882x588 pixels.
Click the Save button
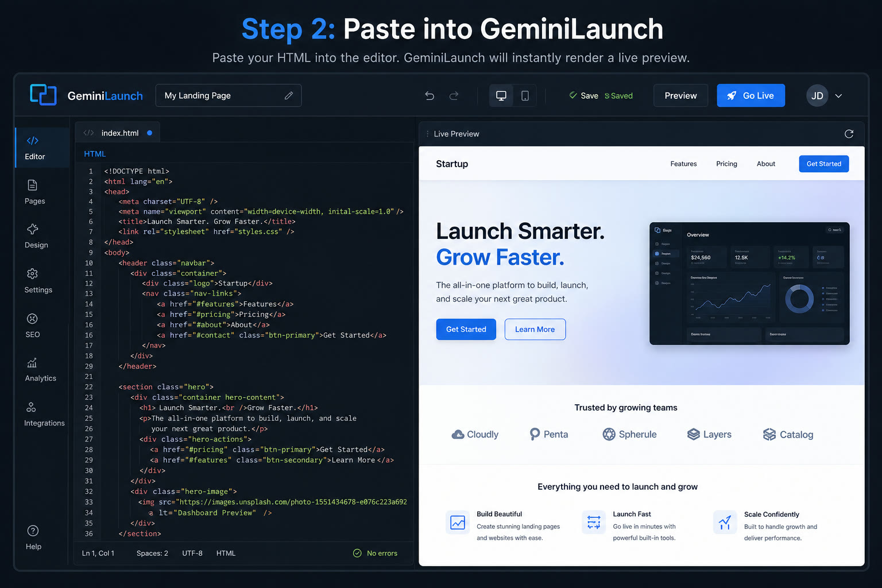(584, 96)
